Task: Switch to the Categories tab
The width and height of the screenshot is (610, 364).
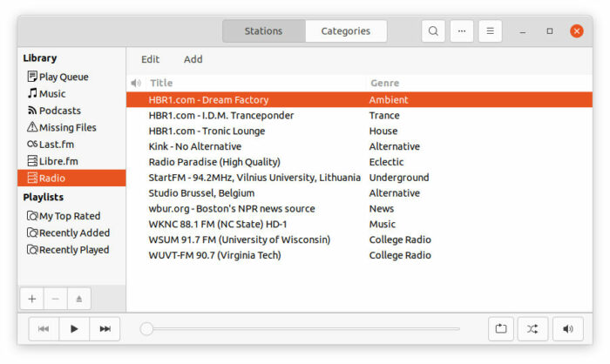Action: pos(346,31)
